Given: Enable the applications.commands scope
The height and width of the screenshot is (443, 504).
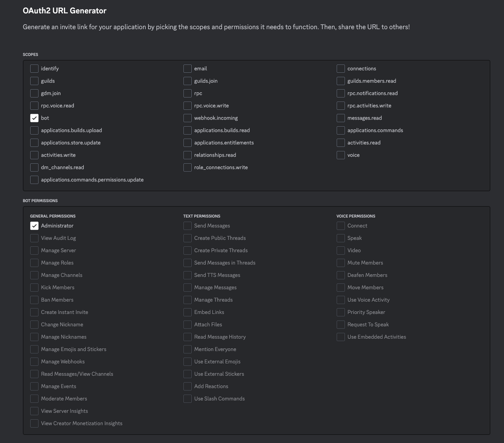Looking at the screenshot, I should (x=341, y=130).
